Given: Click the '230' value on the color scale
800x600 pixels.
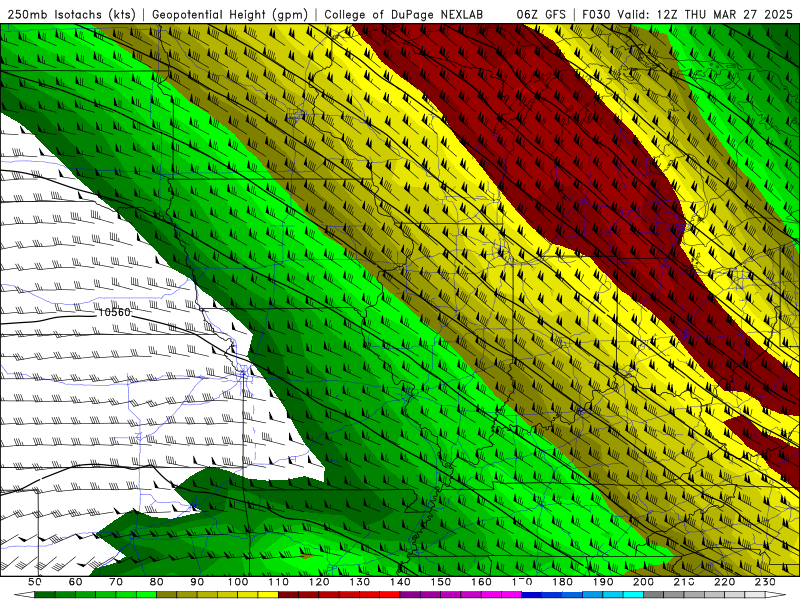Looking at the screenshot, I should [x=765, y=582].
